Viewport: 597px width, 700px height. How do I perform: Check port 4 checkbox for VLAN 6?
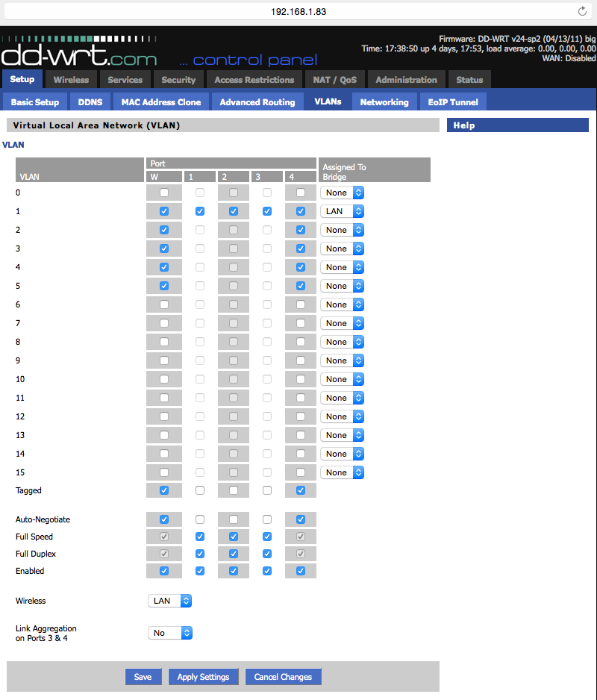300,304
